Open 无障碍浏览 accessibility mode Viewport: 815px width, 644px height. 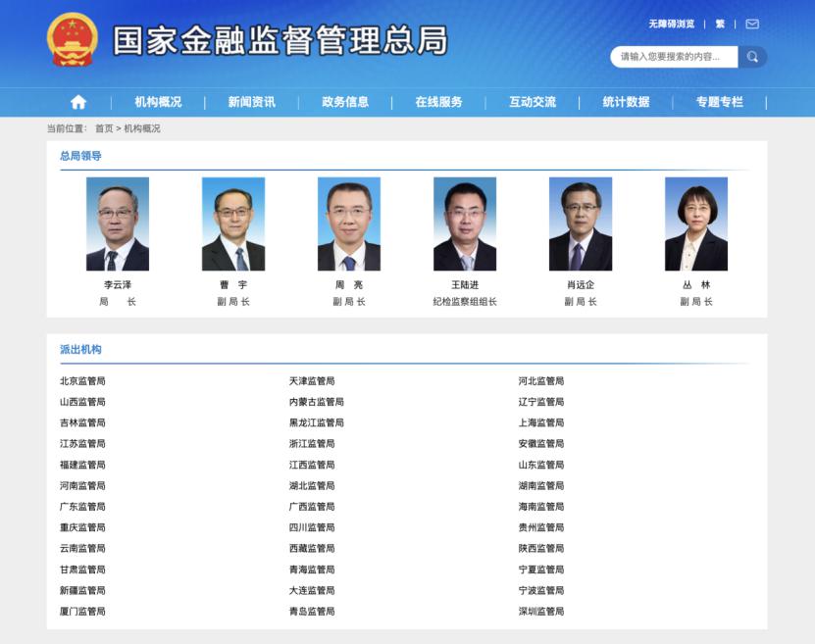coord(671,24)
